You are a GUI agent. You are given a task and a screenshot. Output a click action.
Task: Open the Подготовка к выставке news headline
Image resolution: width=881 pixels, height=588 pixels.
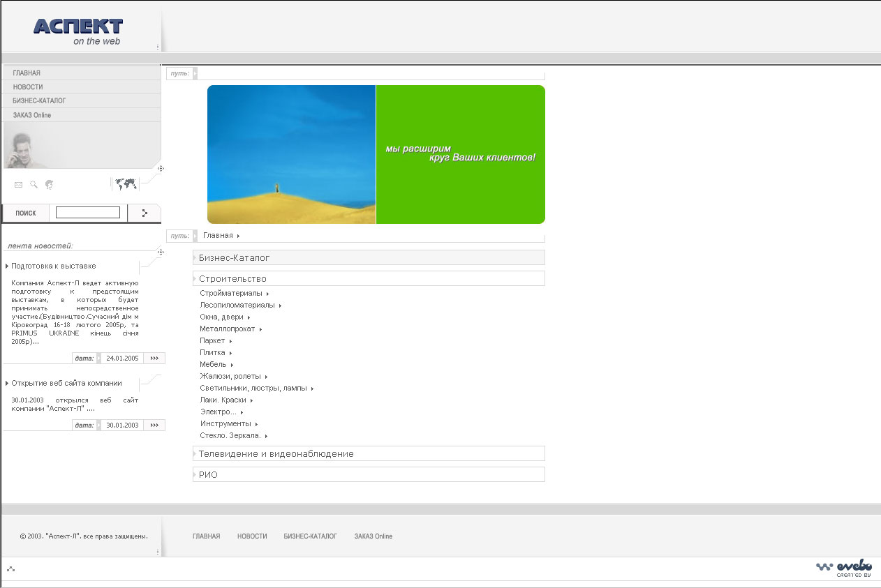point(54,266)
